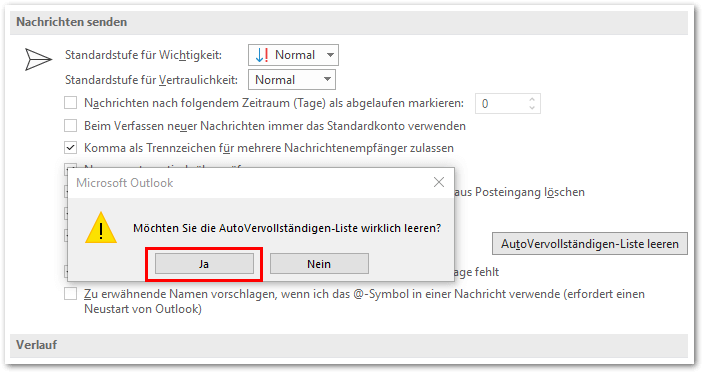Click into the expiry days number field
This screenshot has width=703, height=373.
point(501,104)
